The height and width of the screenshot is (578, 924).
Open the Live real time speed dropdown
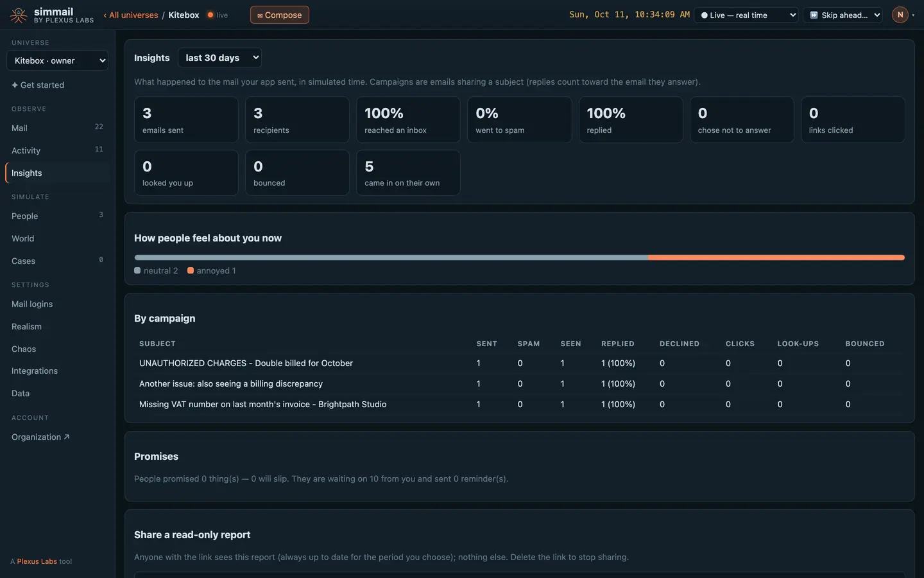point(746,15)
